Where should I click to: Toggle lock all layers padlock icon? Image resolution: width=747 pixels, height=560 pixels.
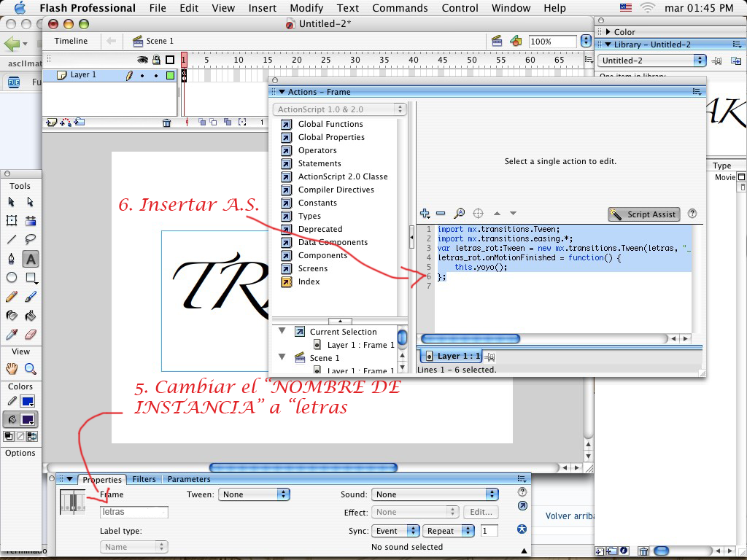pos(156,60)
